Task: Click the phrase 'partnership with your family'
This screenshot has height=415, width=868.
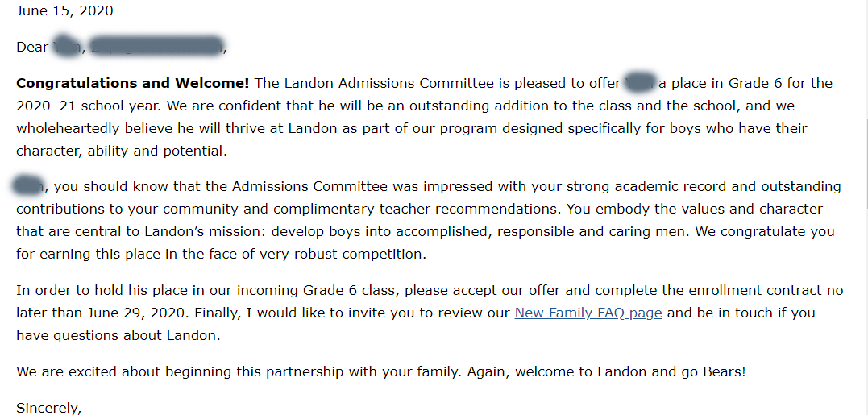Action: point(362,371)
